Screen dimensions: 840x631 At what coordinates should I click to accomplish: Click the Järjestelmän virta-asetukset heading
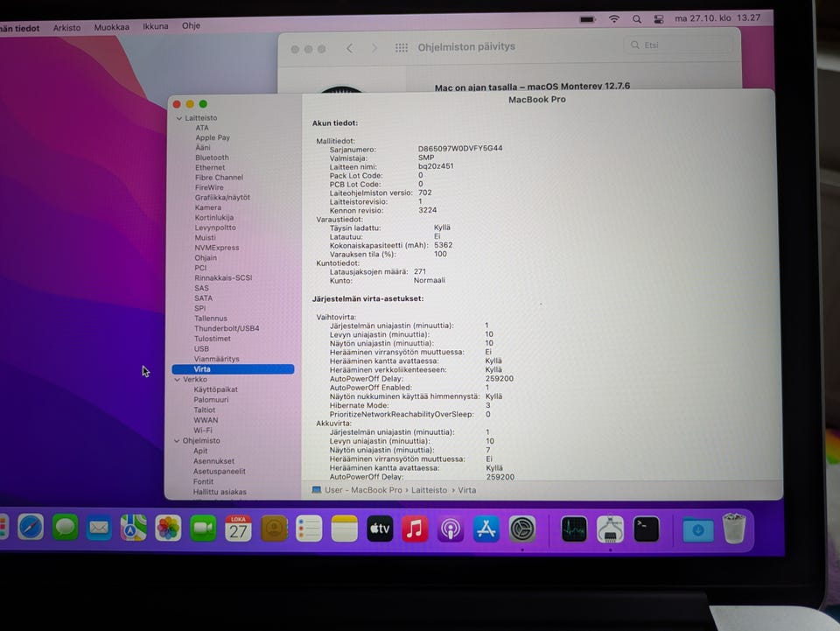point(368,299)
